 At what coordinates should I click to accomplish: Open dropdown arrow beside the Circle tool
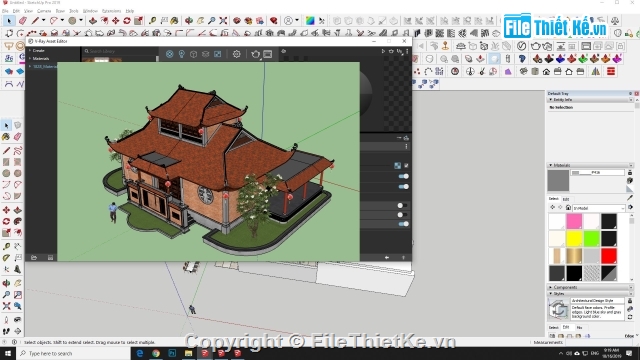click(81, 20)
